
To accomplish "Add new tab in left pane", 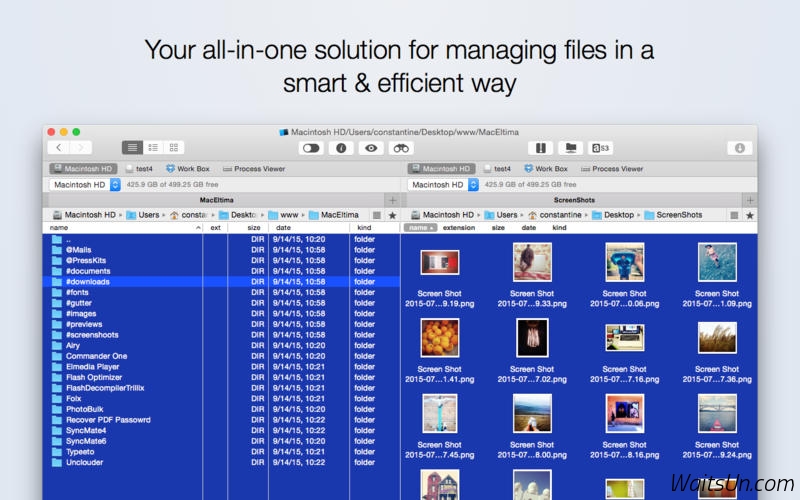I will [392, 200].
